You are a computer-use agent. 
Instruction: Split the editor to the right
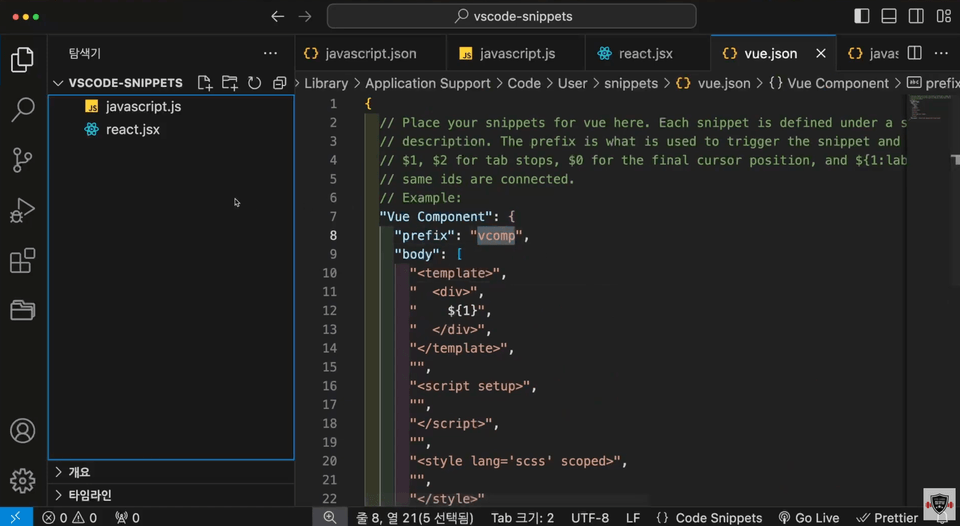point(915,53)
